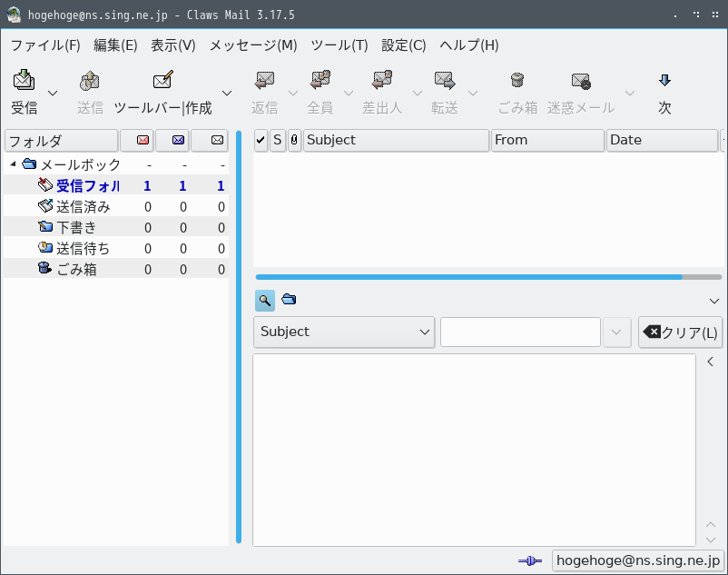Open the 設定(C) menu

pos(403,45)
